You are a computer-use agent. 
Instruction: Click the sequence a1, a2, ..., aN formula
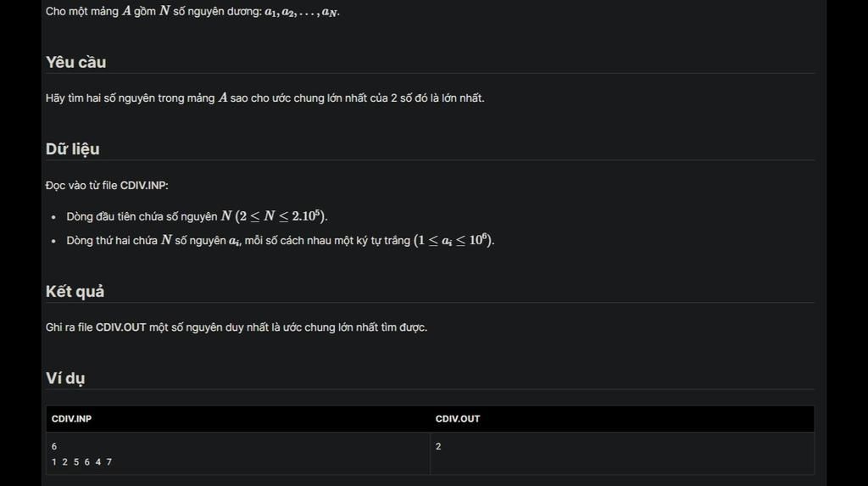pos(301,12)
